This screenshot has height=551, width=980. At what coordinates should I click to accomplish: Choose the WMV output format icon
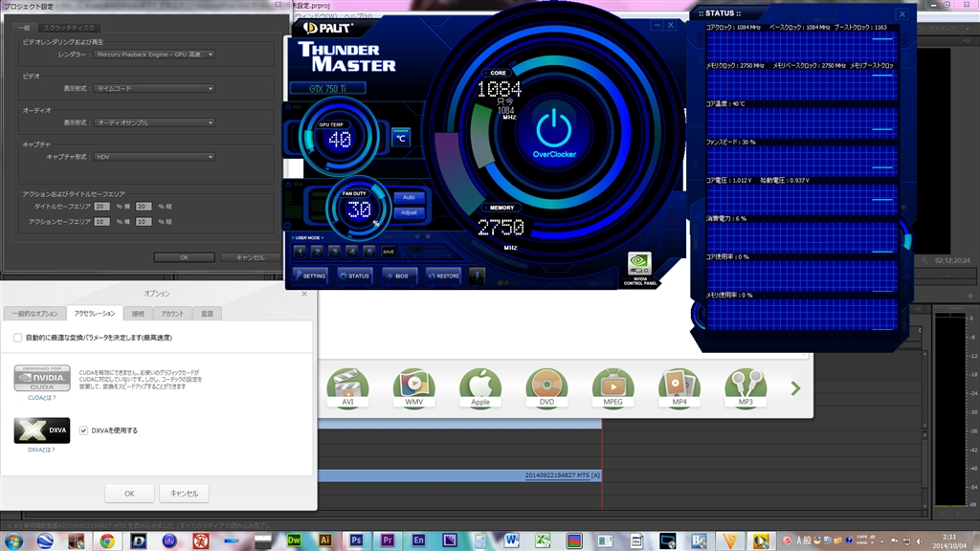413,388
